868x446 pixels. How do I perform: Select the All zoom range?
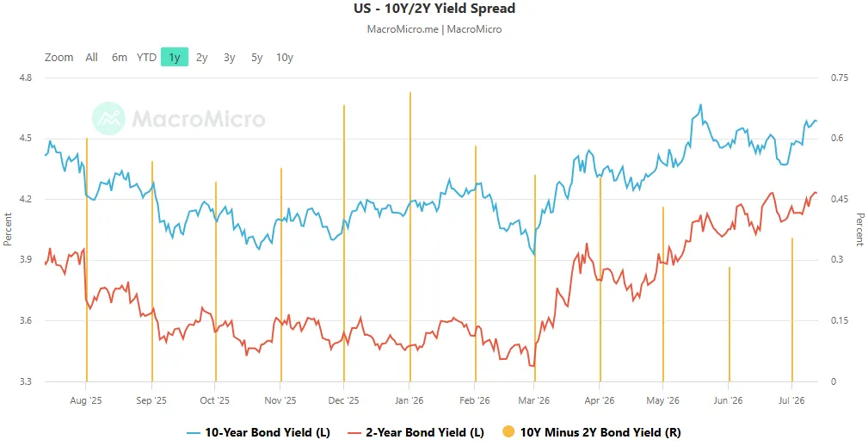pos(92,57)
